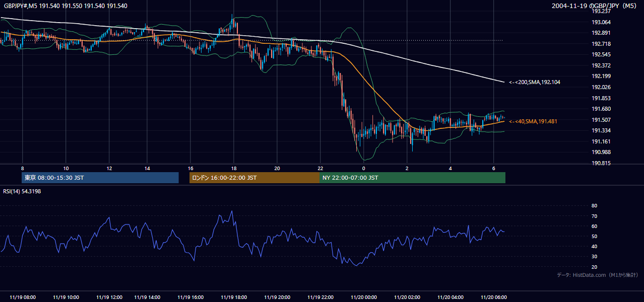Image resolution: width=644 pixels, height=302 pixels.
Task: Click hour label 16 under the price chart
Action: [190, 168]
